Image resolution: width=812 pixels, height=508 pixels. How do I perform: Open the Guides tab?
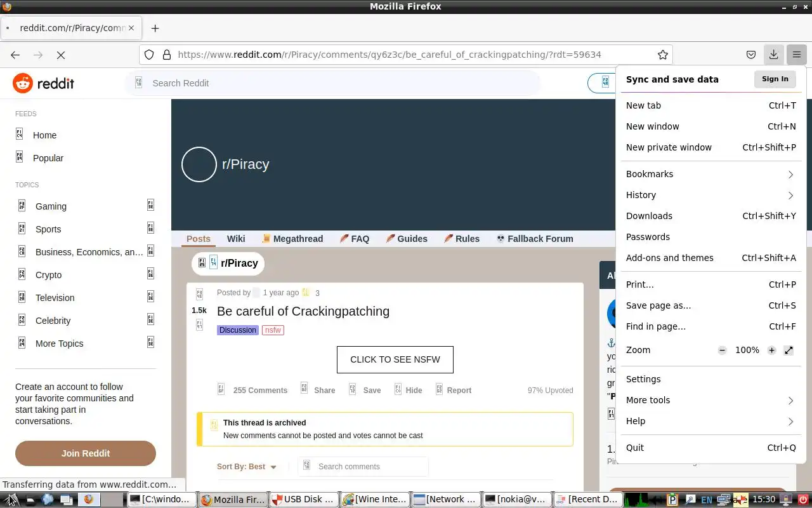point(407,239)
